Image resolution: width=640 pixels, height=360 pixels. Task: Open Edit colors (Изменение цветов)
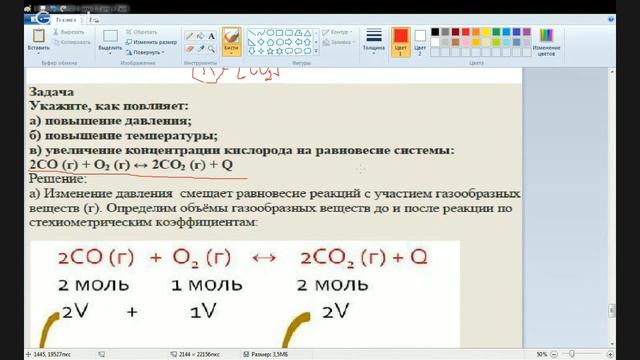click(x=546, y=42)
